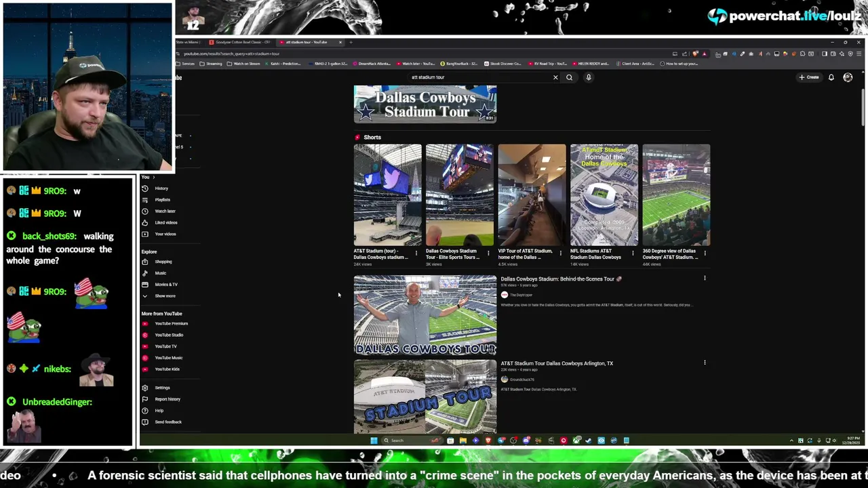Open Playlists in YouTube sidebar
Viewport: 868px width, 488px height.
click(x=156, y=200)
